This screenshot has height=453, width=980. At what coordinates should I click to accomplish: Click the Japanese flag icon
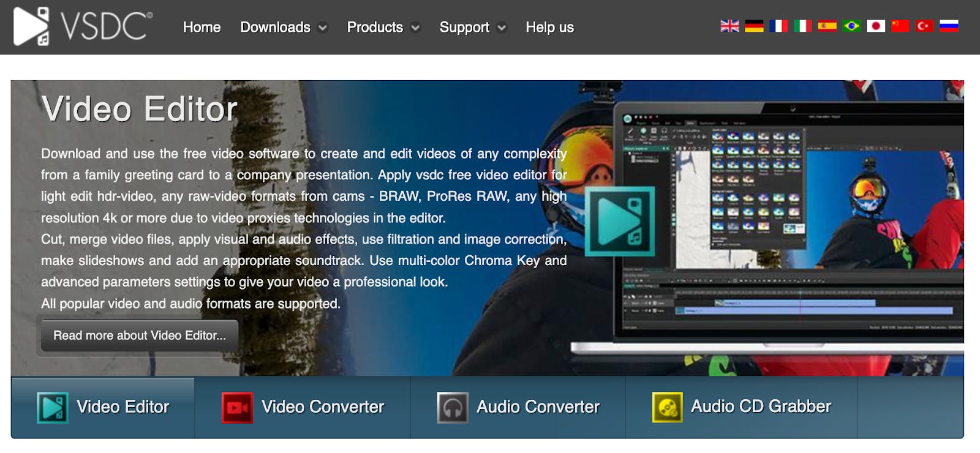[x=876, y=26]
